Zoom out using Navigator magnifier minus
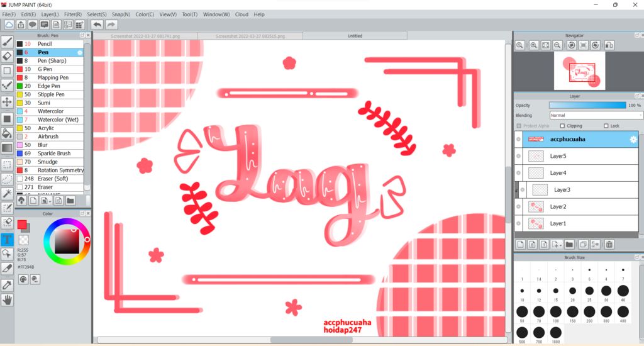The image size is (644, 346). pyautogui.click(x=557, y=45)
